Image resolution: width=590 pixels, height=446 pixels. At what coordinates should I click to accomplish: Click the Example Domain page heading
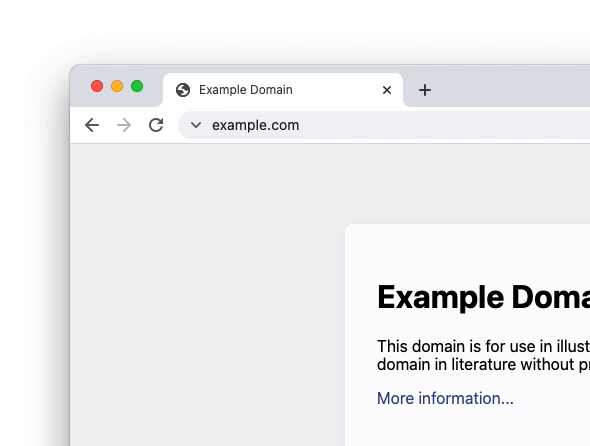pos(484,297)
